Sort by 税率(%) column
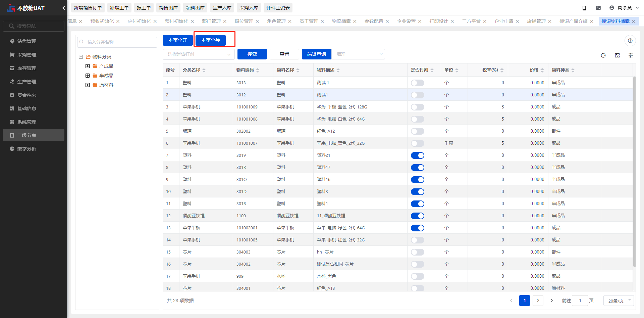Screen dimensions: 644x318 (x=502, y=70)
